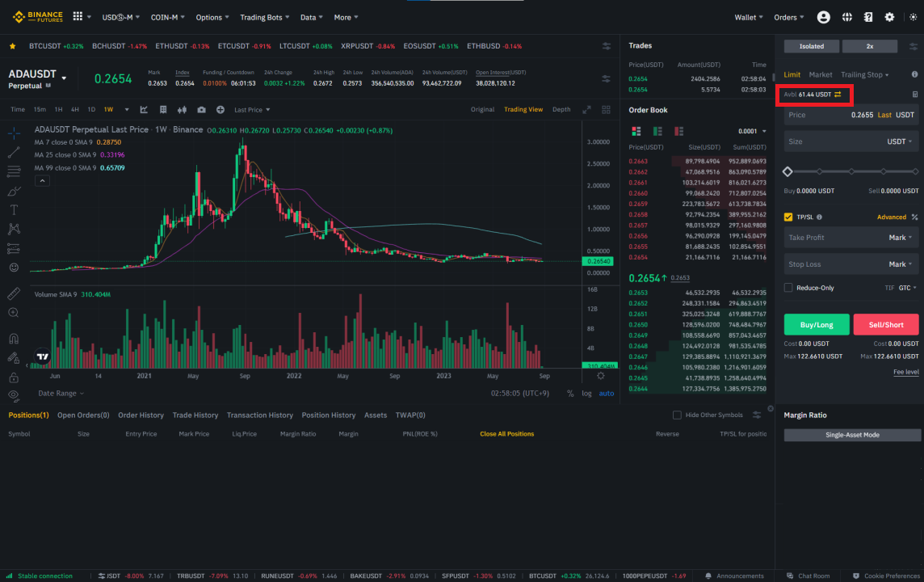This screenshot has width=924, height=582.
Task: Hide all drawings with eye icon
Action: tap(14, 395)
